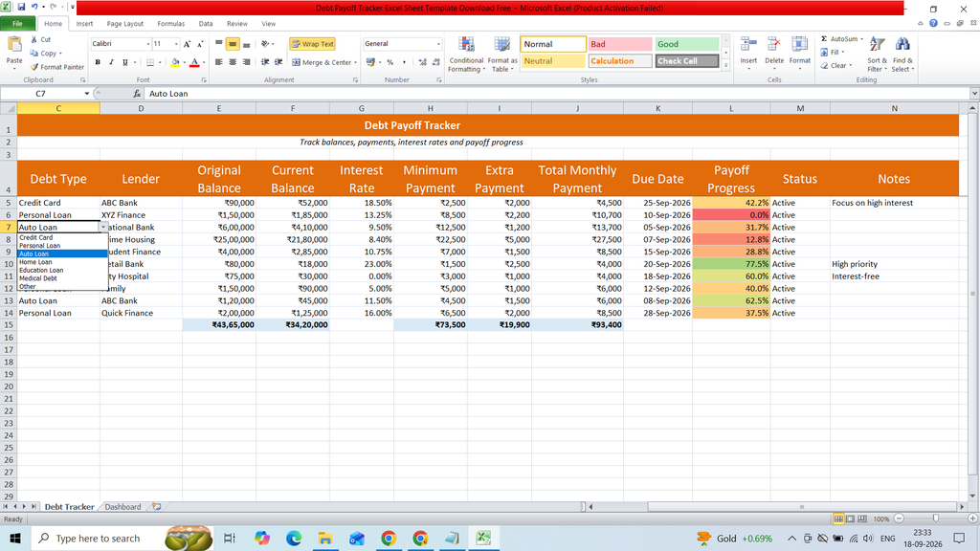Open Microsoft Edge from taskbar
Screen dimensions: 980x551
pos(294,538)
